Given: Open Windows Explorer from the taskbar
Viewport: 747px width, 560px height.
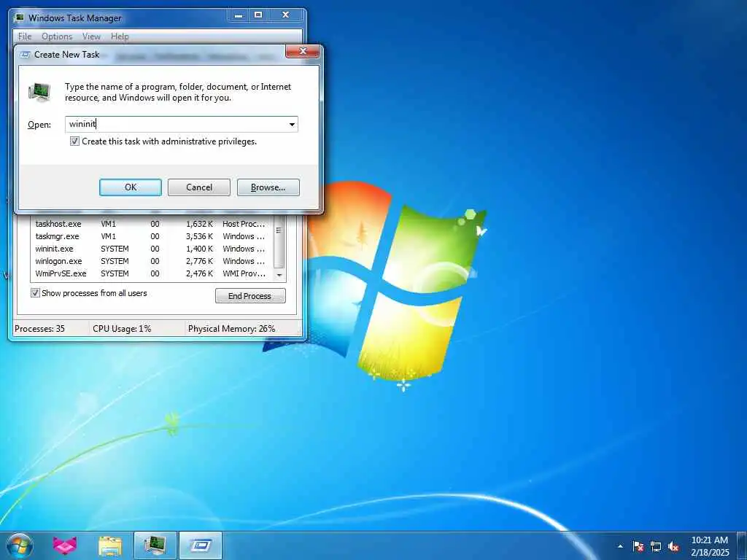Looking at the screenshot, I should pos(110,546).
